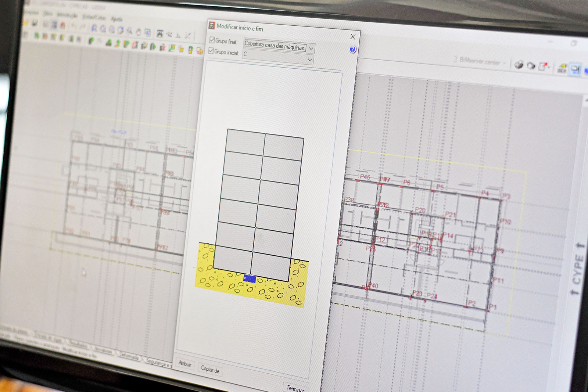
Task: Click the first magnifier zoom icon
Action: [94, 28]
